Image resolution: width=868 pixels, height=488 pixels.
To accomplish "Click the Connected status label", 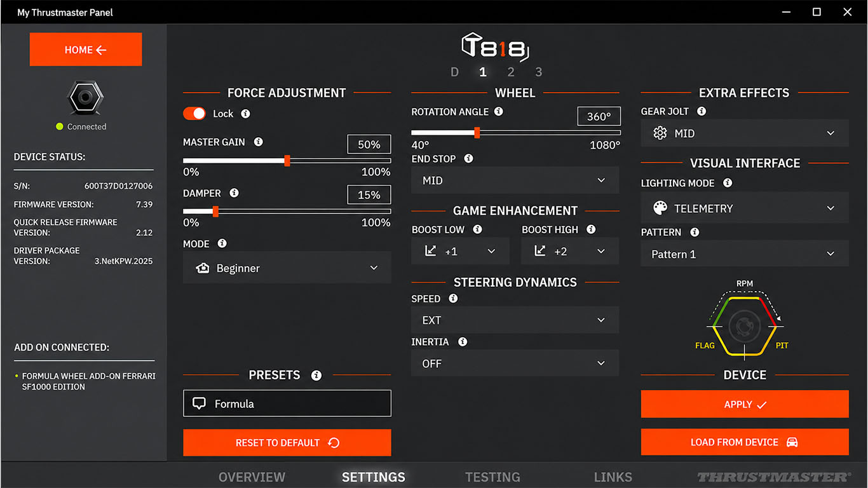I will tap(86, 126).
